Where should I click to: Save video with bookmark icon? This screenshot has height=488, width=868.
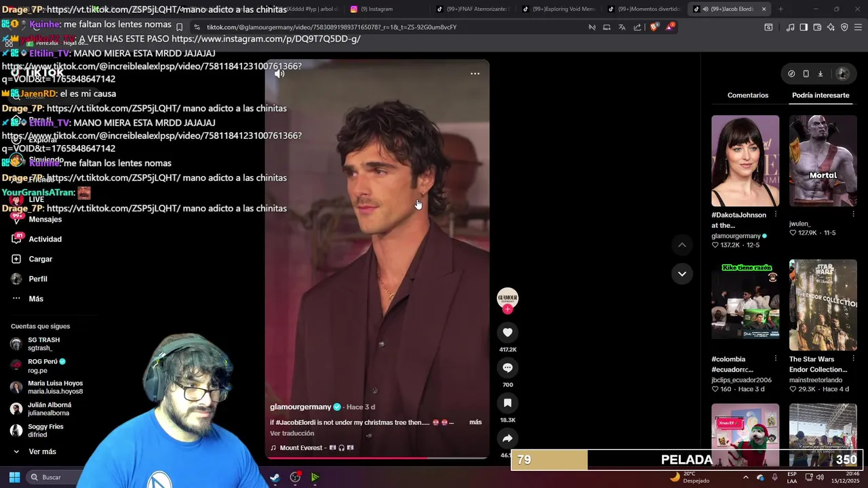(507, 403)
